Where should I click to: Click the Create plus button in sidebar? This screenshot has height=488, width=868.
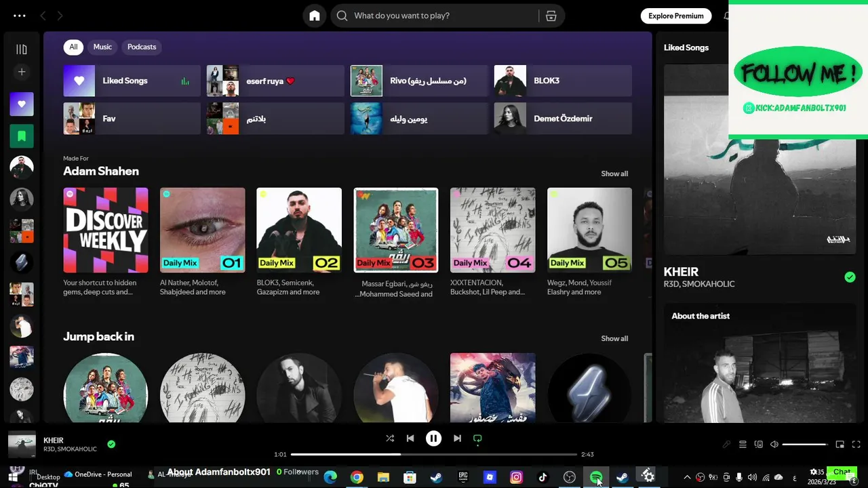click(22, 72)
